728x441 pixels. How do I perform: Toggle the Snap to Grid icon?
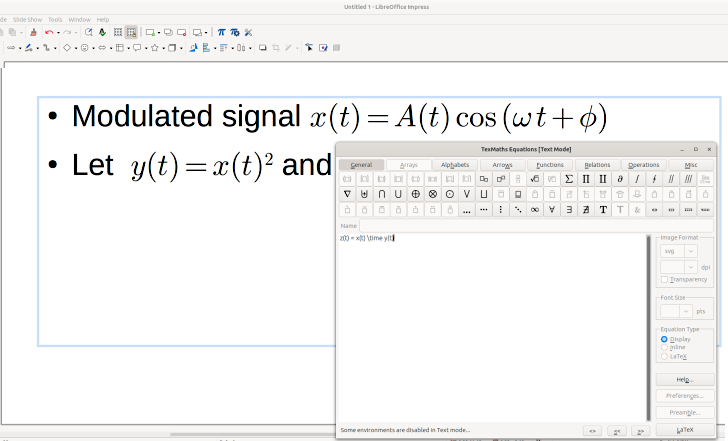click(131, 32)
